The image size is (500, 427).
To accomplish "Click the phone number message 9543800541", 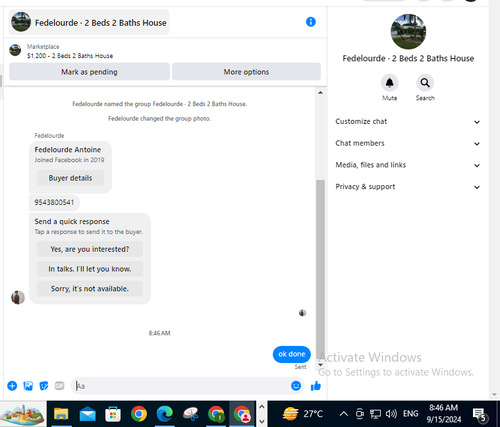I will (x=54, y=202).
